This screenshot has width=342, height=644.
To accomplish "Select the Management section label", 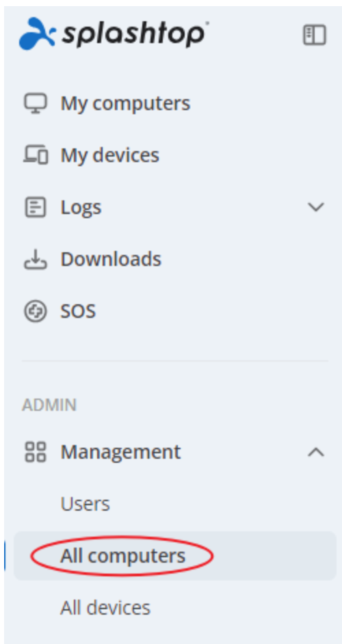I will (120, 452).
